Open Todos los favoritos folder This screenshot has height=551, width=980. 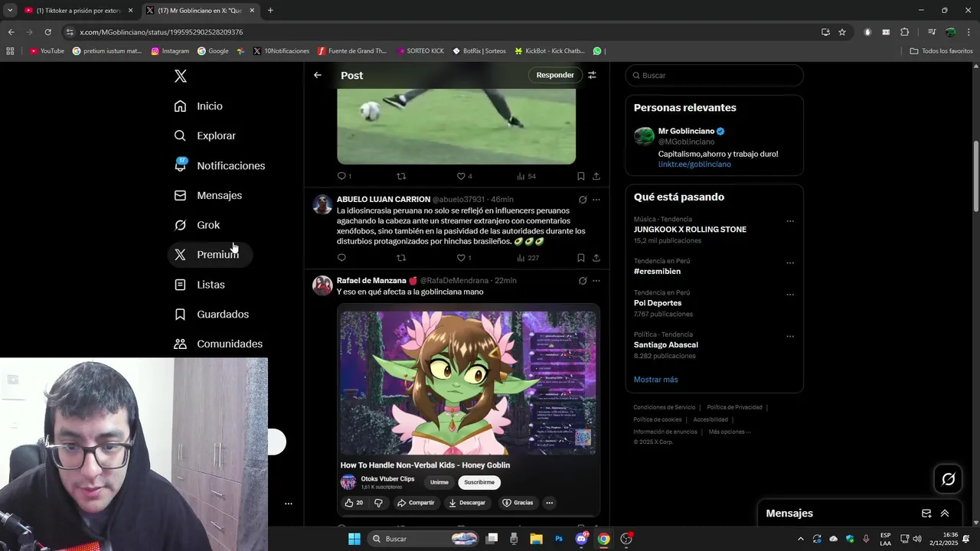[x=941, y=51]
